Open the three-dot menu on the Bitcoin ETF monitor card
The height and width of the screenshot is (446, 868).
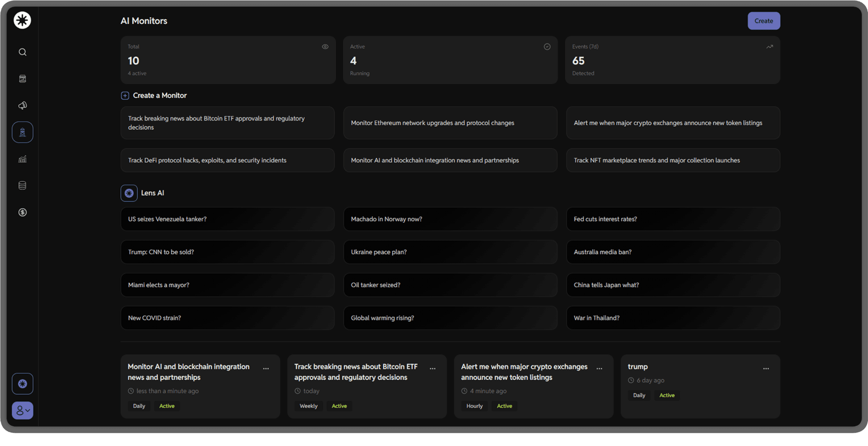(432, 368)
